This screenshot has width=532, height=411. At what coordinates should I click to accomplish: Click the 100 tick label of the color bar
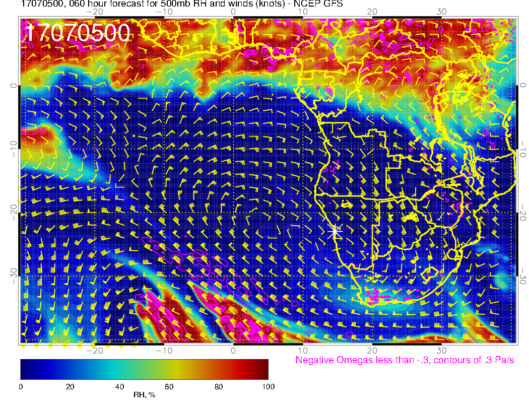click(x=268, y=386)
